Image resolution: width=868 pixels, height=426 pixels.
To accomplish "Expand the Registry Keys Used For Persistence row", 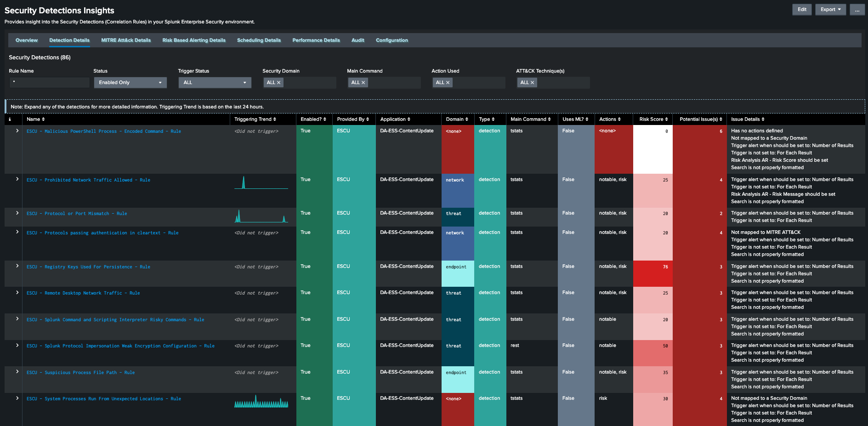I will click(17, 266).
